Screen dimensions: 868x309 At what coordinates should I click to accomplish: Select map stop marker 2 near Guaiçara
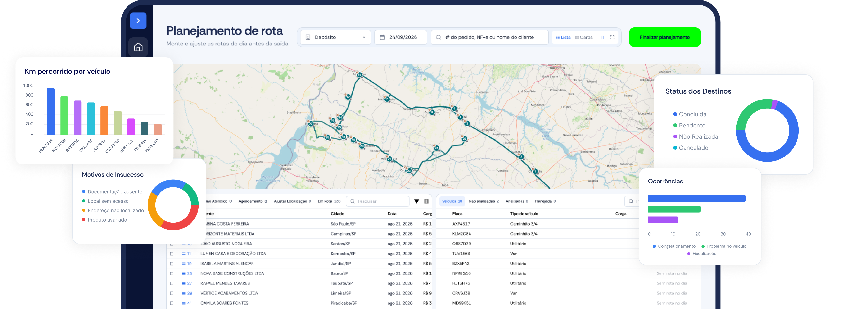pos(521,157)
